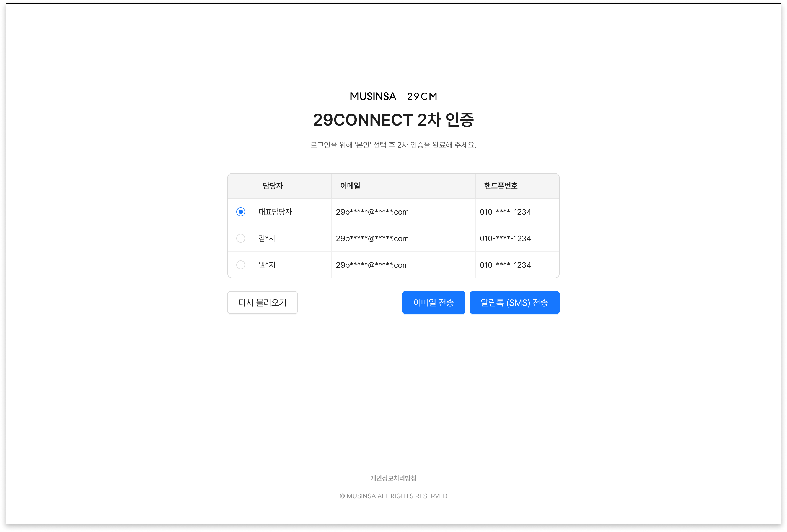
Task: Click the 대표담당자 name cell
Action: pyautogui.click(x=275, y=212)
